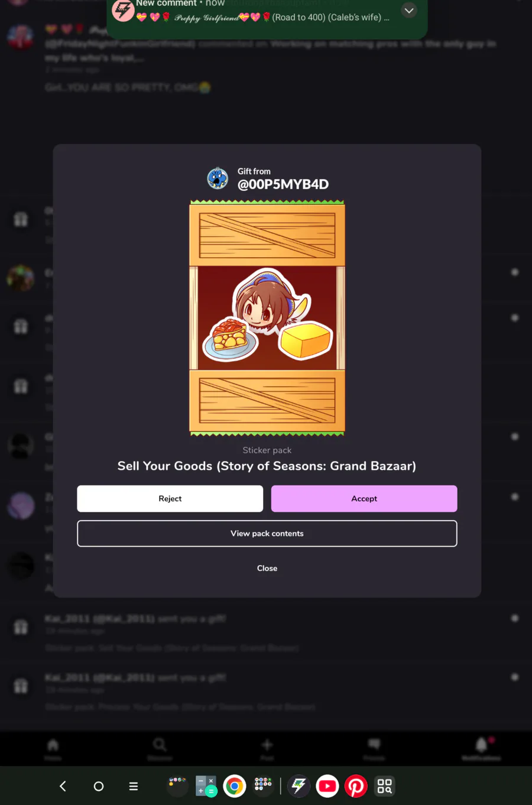
Task: Tap the sticker pack crate thumbnail
Action: pyautogui.click(x=267, y=318)
